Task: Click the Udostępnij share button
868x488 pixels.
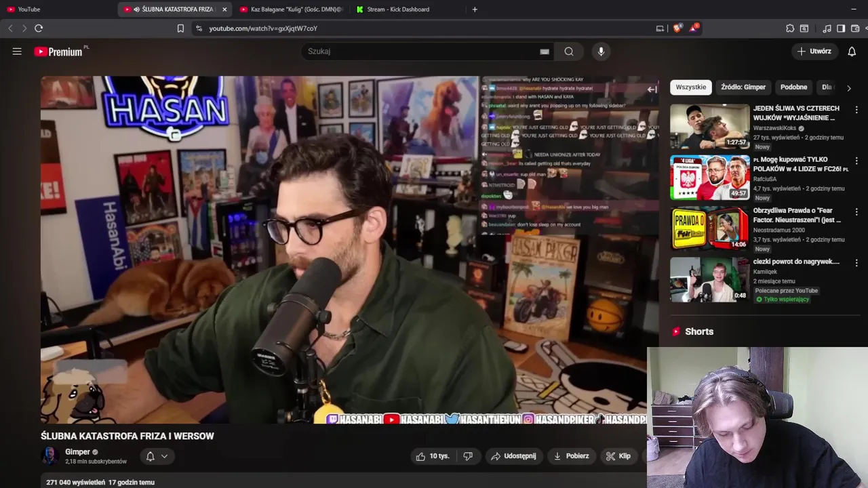Action: pos(513,456)
